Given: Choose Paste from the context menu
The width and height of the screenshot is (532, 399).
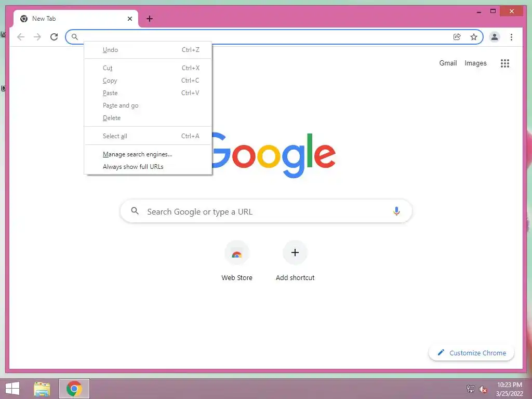Looking at the screenshot, I should click(148, 93).
